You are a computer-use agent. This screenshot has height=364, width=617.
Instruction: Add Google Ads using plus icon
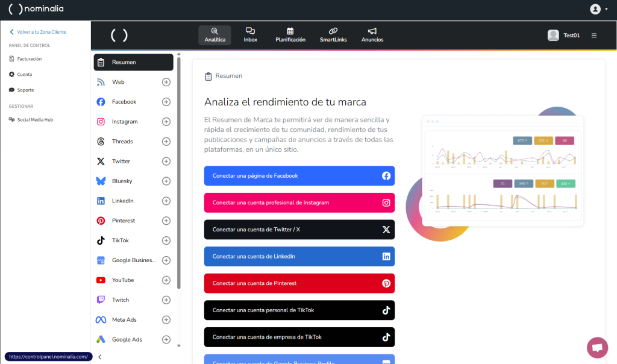click(166, 340)
